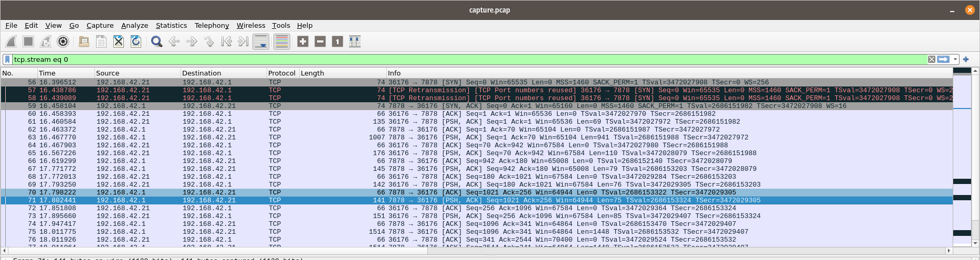This screenshot has width=980, height=260.
Task: Open a capture file with the folder icon
Action: tap(84, 41)
